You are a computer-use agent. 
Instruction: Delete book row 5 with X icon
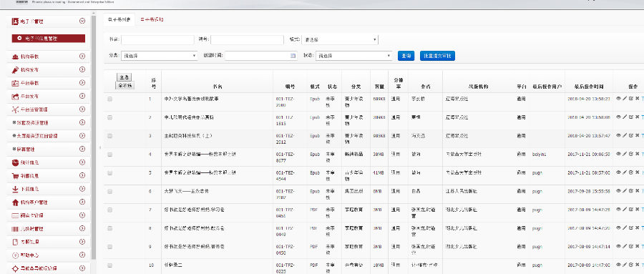click(x=637, y=172)
